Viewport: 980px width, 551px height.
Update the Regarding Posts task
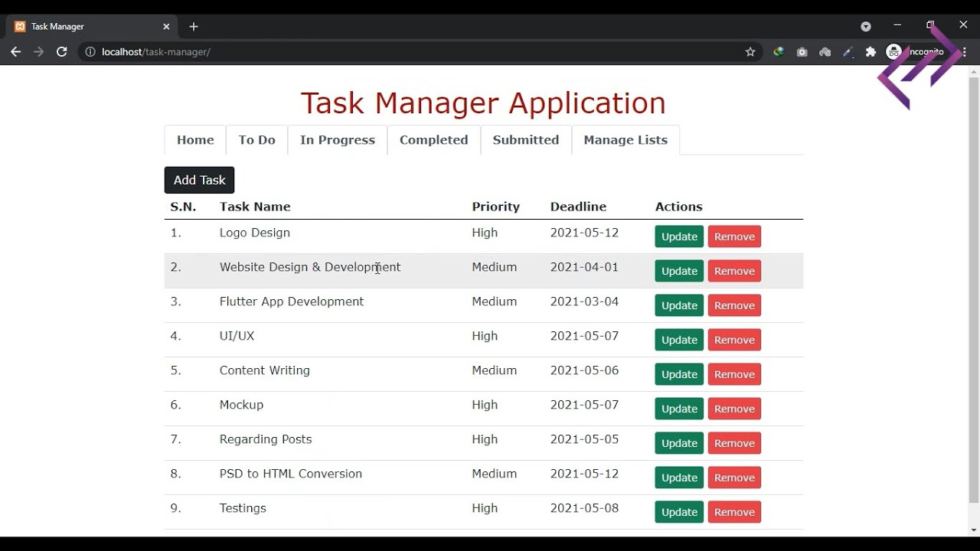pos(679,443)
